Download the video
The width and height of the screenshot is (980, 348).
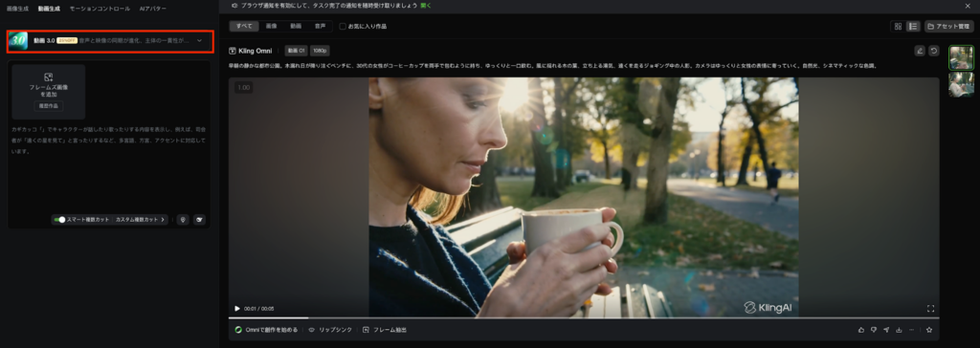899,329
